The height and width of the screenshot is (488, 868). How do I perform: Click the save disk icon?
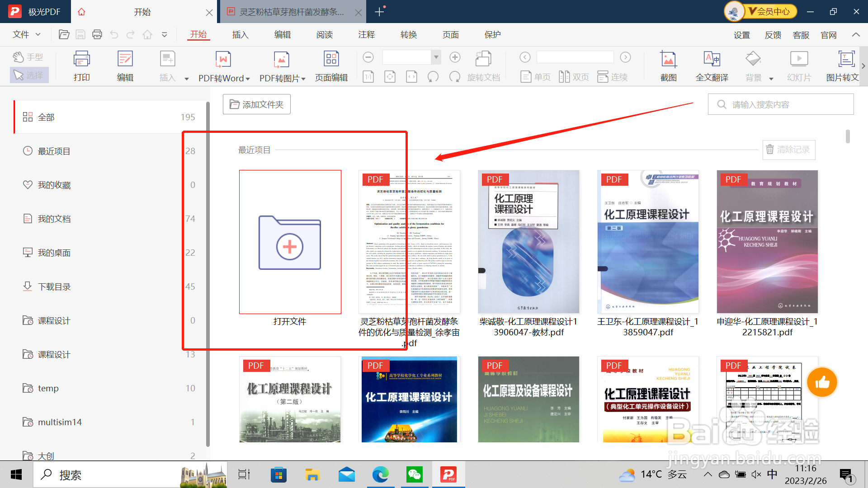[80, 35]
